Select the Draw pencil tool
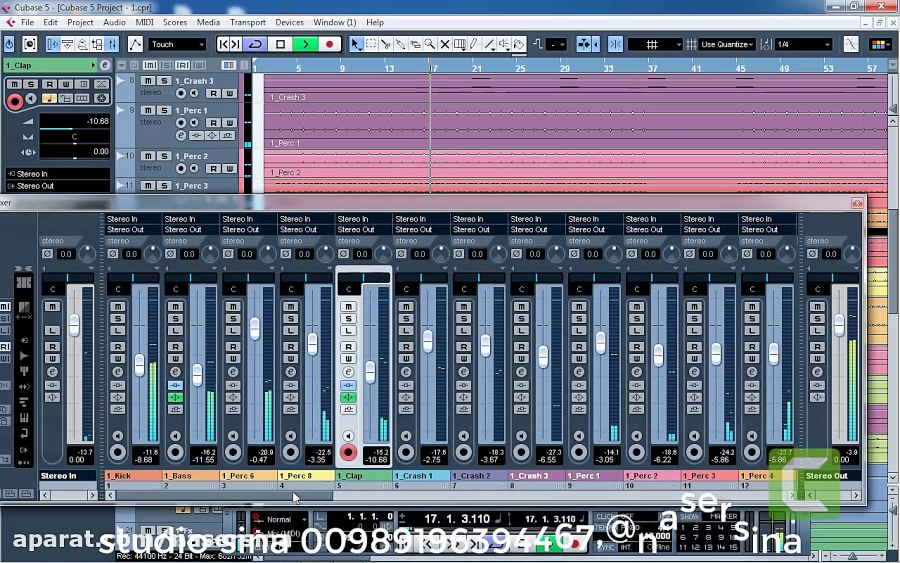 coord(474,44)
